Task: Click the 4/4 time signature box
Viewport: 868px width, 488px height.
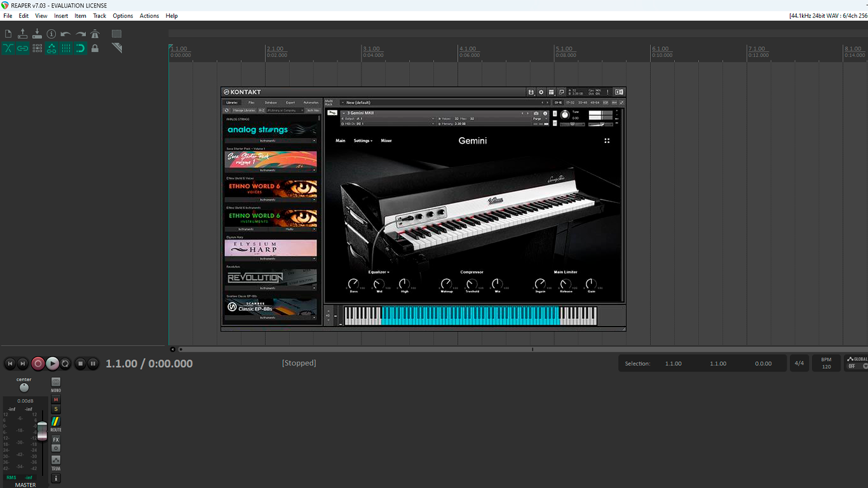Action: click(799, 363)
